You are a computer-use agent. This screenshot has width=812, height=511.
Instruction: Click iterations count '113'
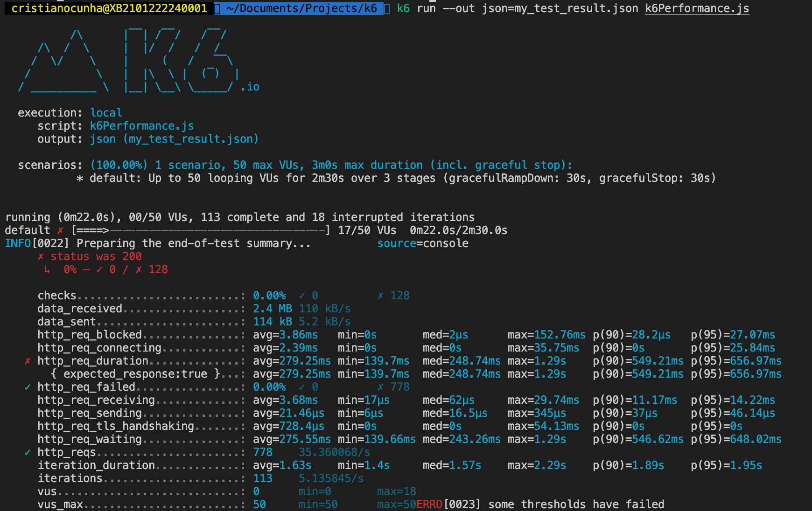(x=263, y=478)
